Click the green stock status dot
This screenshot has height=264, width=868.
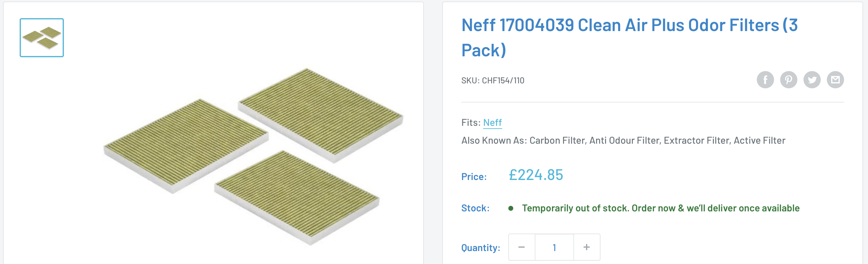point(510,208)
